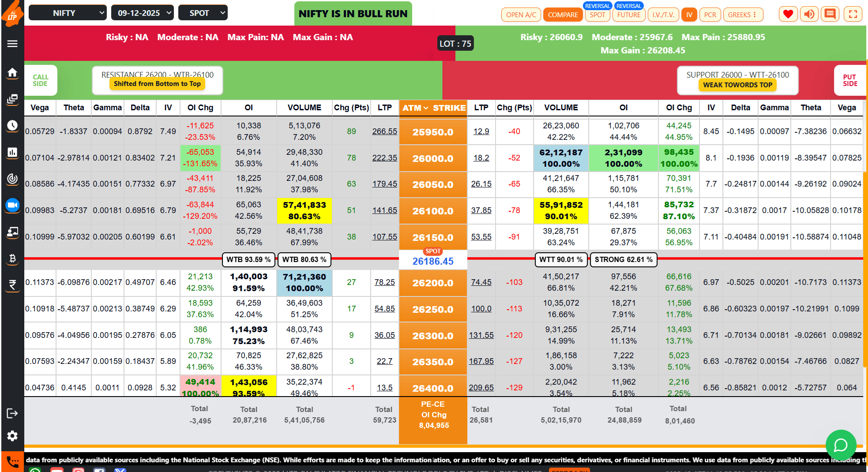Click the 26200.0 call LTP link 78.25
This screenshot has height=472, width=868.
point(384,282)
